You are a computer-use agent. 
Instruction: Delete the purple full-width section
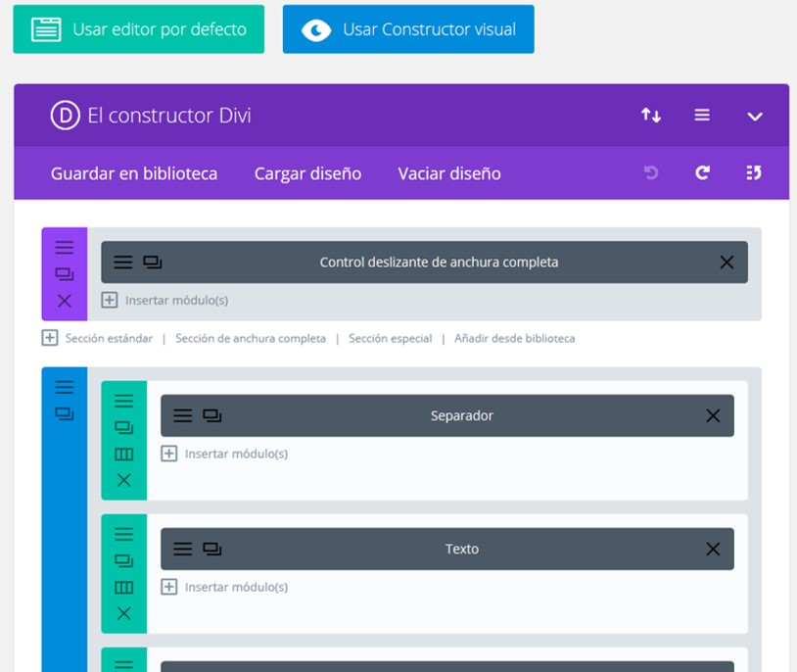tap(65, 301)
